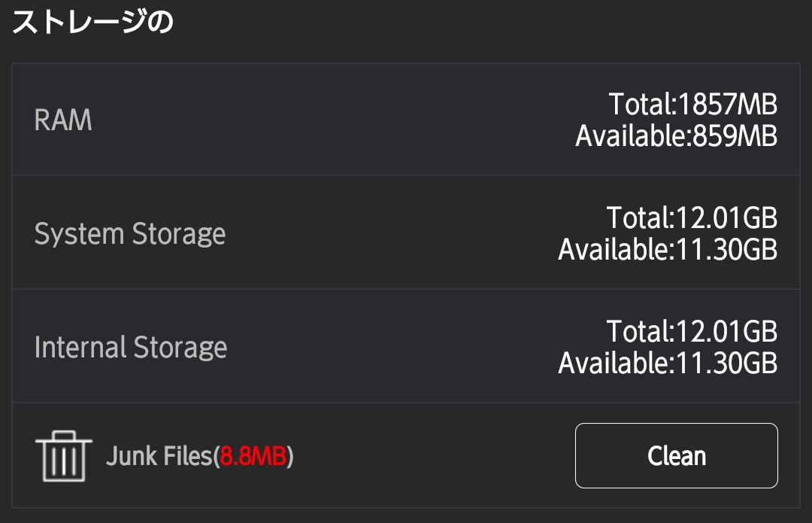Click the RAM Available:859MB value
The image size is (812, 523).
pos(676,136)
